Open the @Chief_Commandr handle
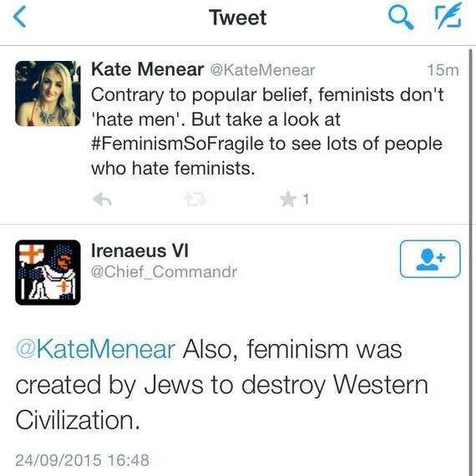 pyautogui.click(x=164, y=271)
